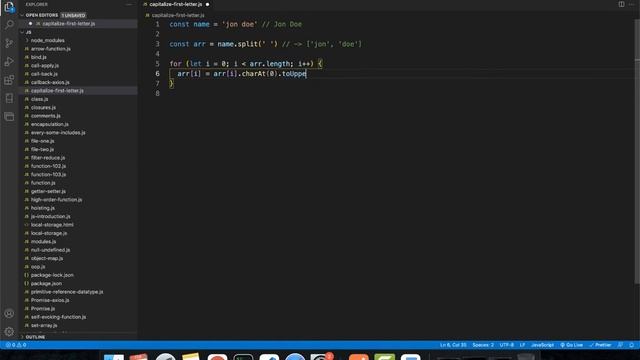Open the Accounts menu icon
The width and height of the screenshot is (640, 360).
click(x=9, y=313)
